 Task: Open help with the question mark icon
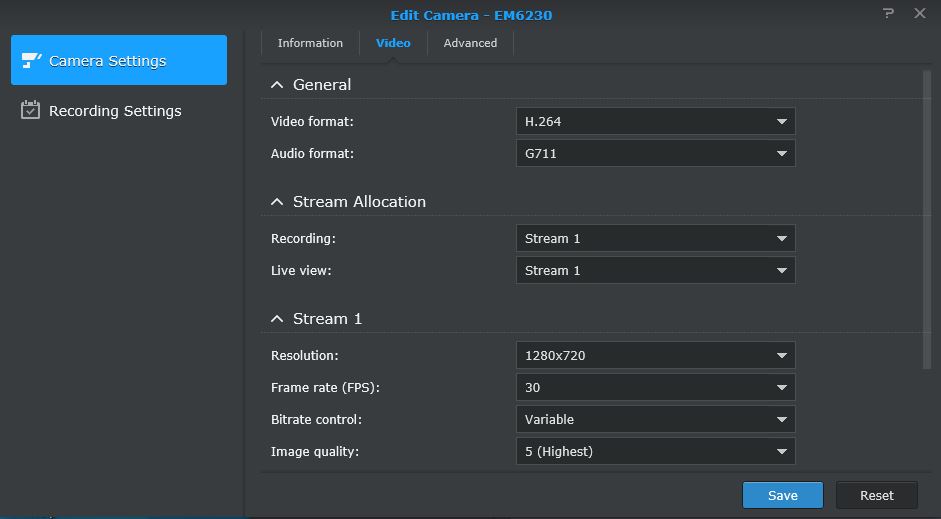point(888,13)
